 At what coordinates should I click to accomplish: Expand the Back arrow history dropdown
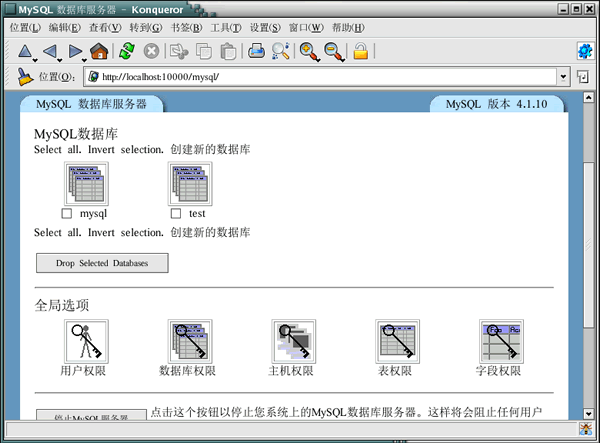[x=60, y=60]
